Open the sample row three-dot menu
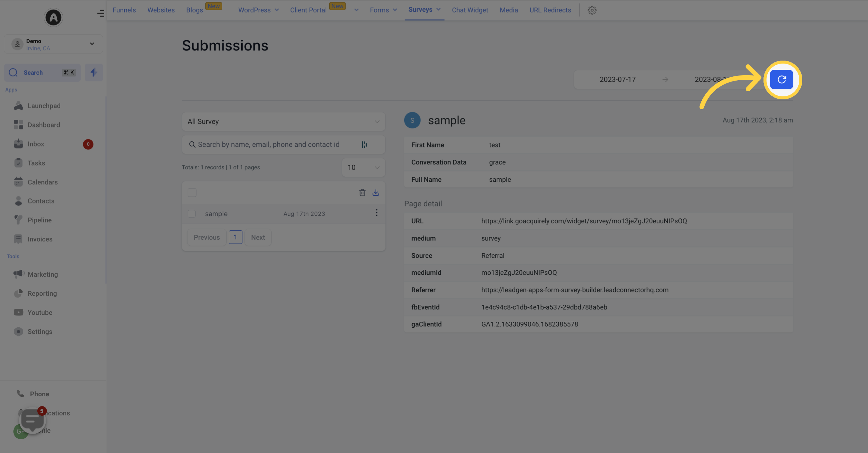The height and width of the screenshot is (453, 868). coord(377,212)
